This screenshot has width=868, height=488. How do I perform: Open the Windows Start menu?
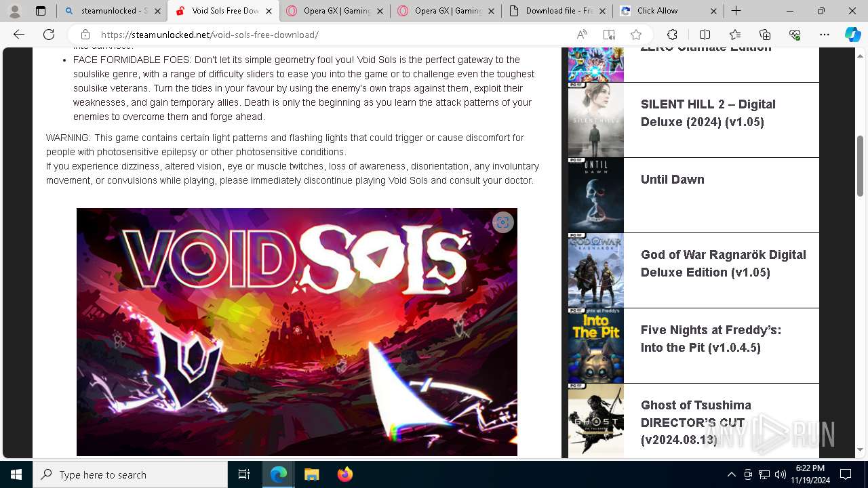(x=16, y=474)
